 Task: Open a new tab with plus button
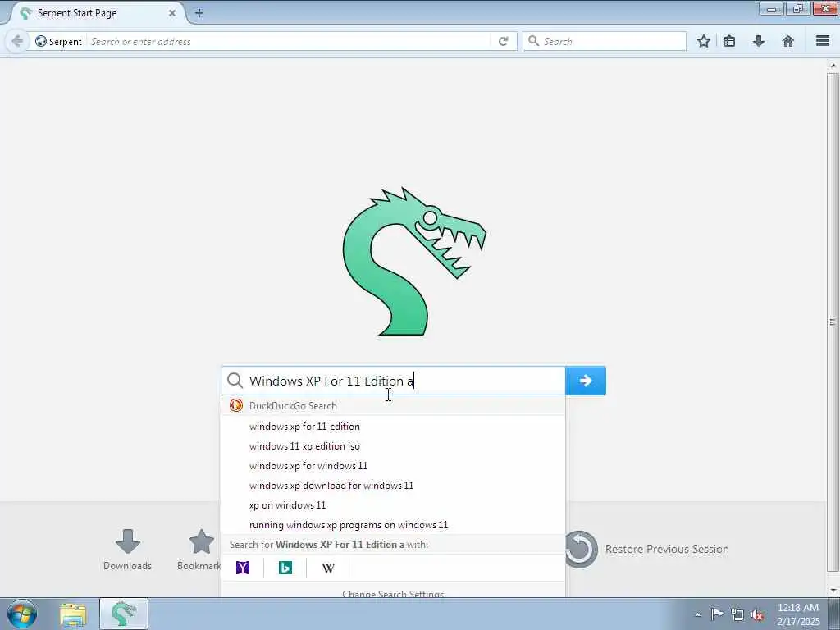pos(199,13)
